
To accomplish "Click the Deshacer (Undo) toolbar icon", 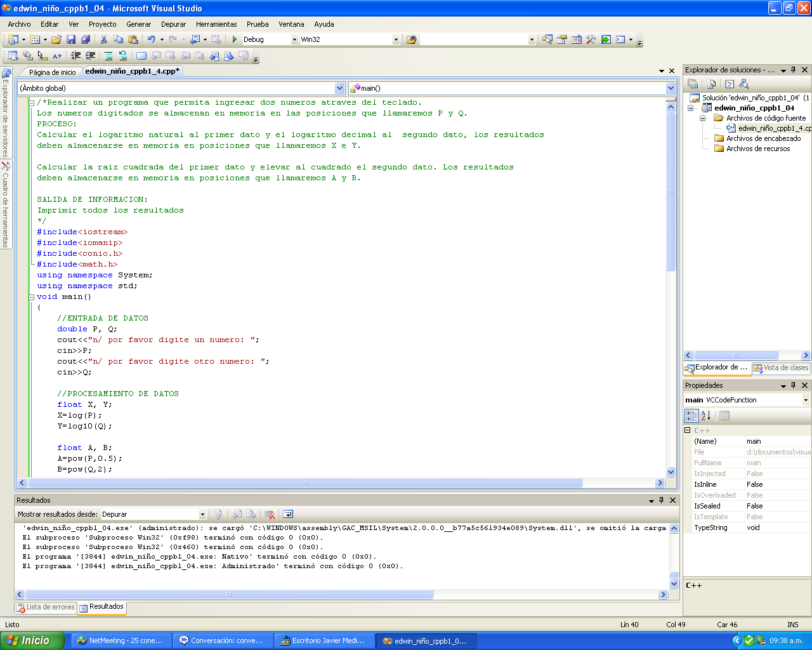I will point(152,39).
